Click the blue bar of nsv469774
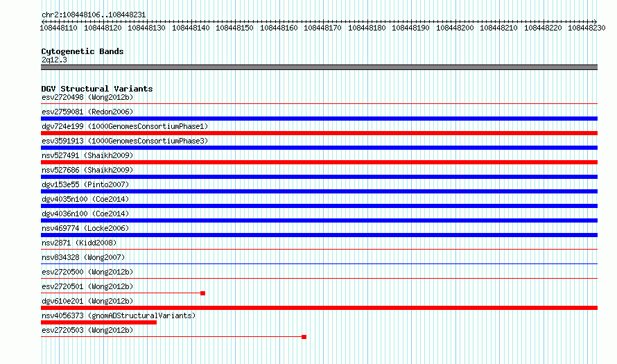This screenshot has height=364, width=617. pyautogui.click(x=319, y=235)
